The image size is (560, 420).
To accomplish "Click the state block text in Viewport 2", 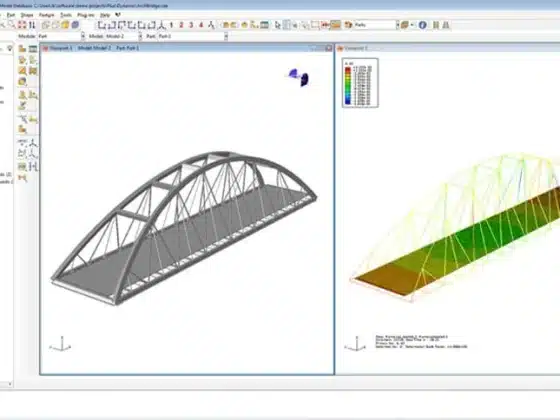I will 421,342.
